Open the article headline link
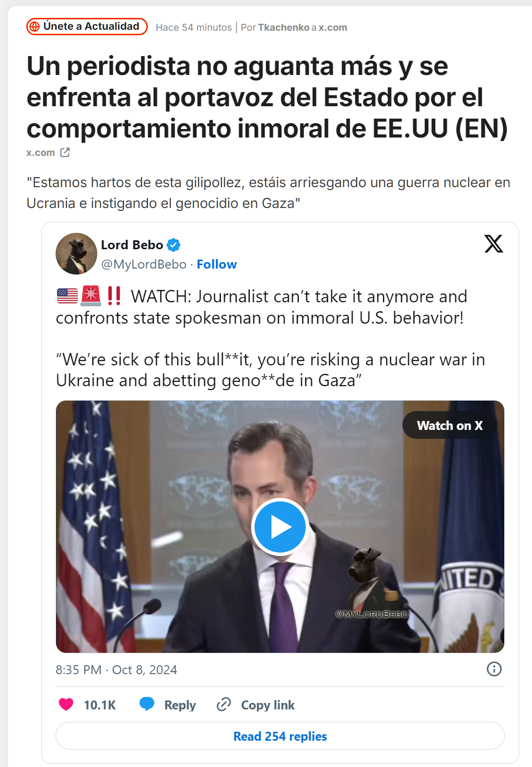This screenshot has width=532, height=767. tap(267, 97)
